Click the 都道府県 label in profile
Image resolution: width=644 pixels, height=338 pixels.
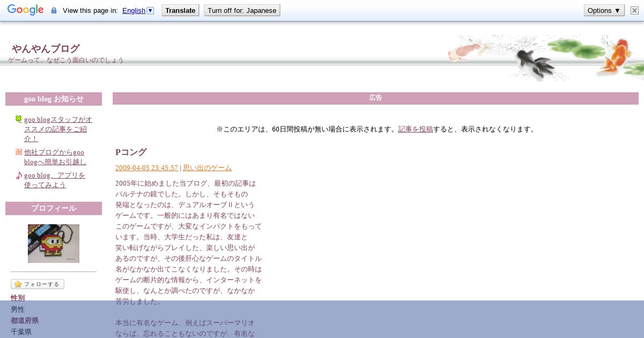[25, 321]
